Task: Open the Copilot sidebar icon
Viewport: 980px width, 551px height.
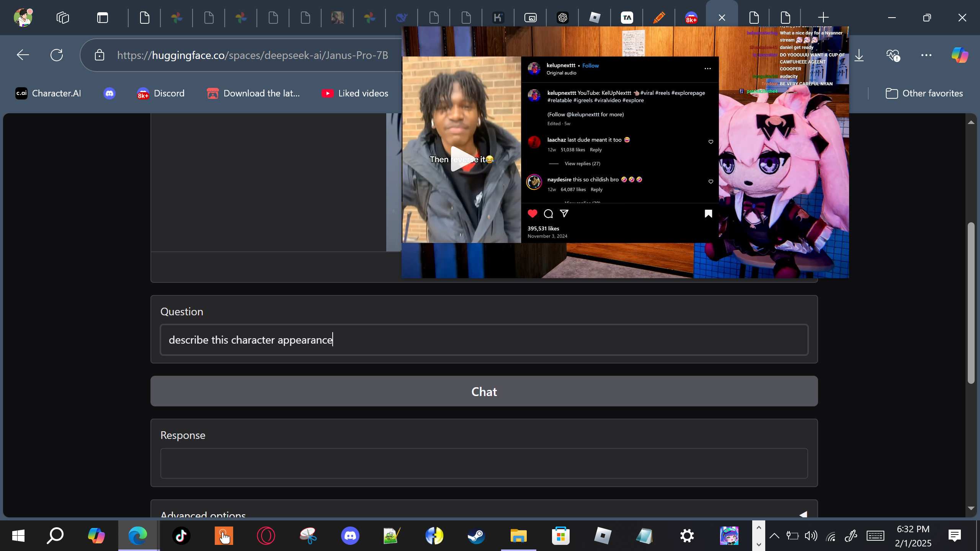Action: pyautogui.click(x=959, y=55)
